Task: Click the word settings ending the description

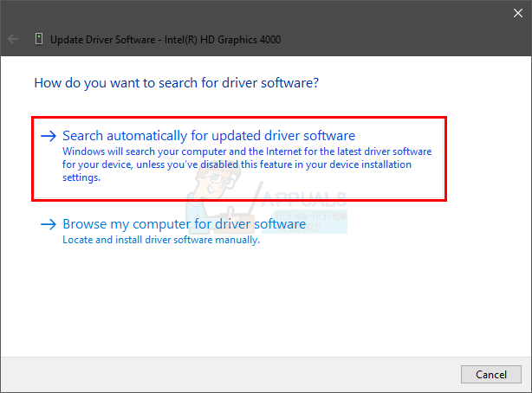Action: pyautogui.click(x=81, y=177)
